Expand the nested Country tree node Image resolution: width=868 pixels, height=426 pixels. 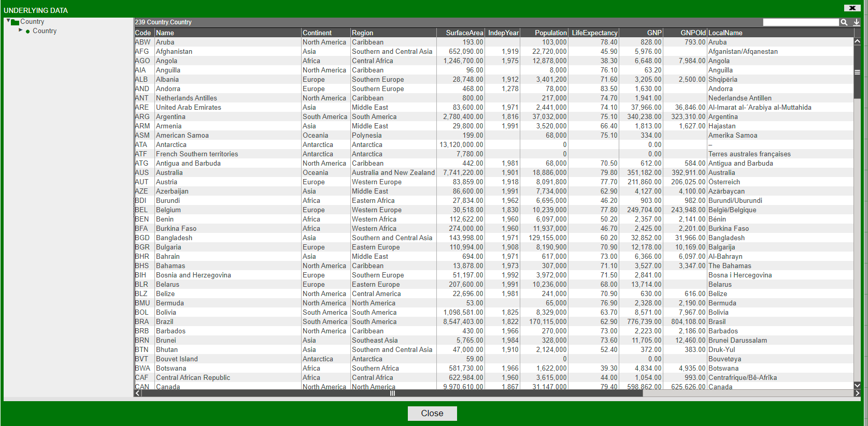(x=21, y=31)
